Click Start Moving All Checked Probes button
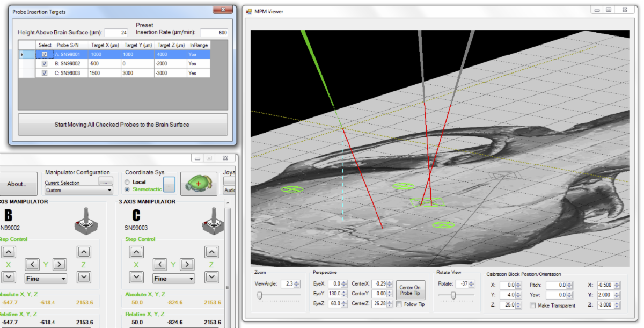Screen dimensions: 644x328 point(122,125)
